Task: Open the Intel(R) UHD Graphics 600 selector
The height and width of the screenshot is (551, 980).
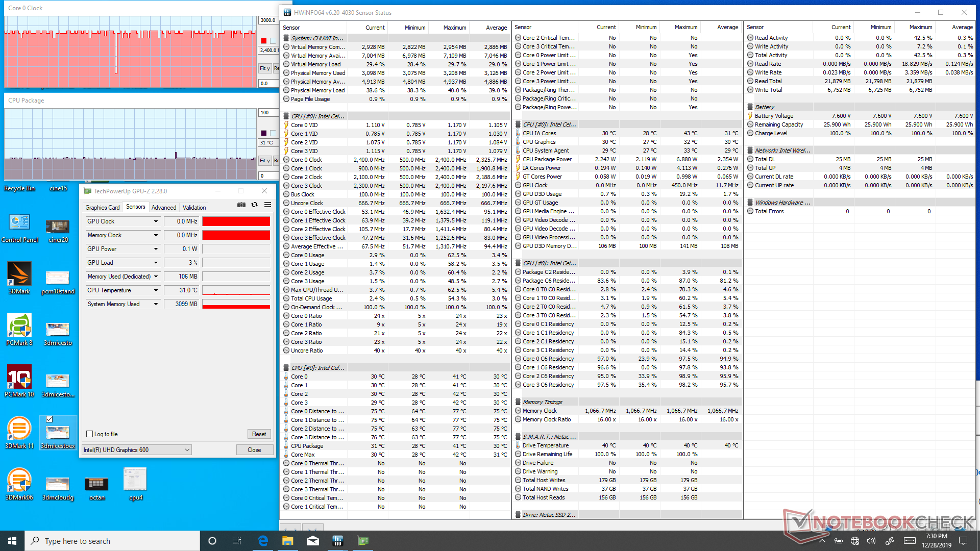Action: tap(137, 450)
